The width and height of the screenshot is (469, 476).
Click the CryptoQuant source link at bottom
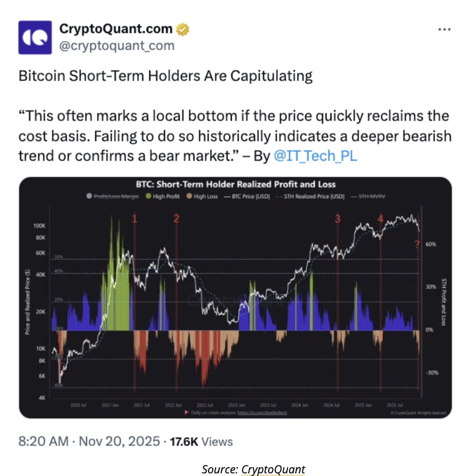pos(273,469)
